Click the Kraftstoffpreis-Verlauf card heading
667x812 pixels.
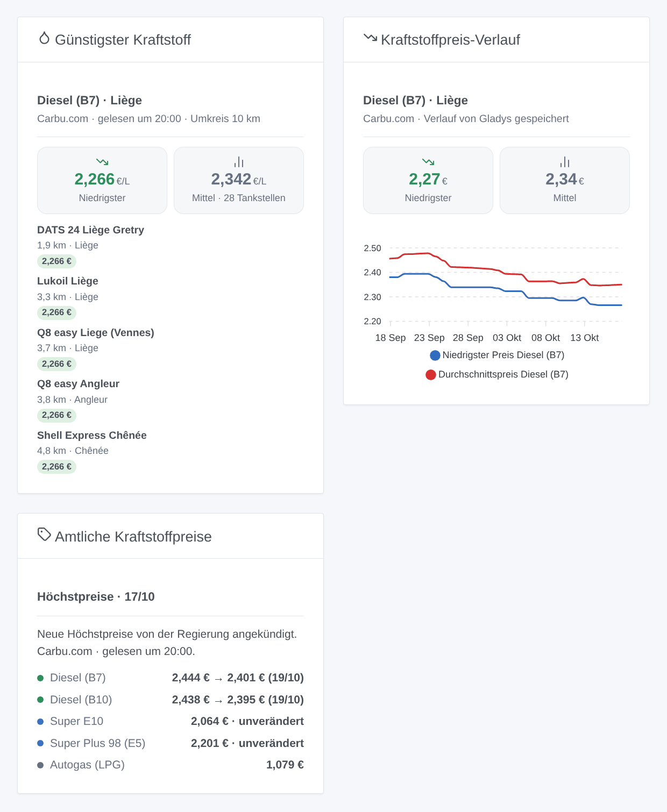450,40
